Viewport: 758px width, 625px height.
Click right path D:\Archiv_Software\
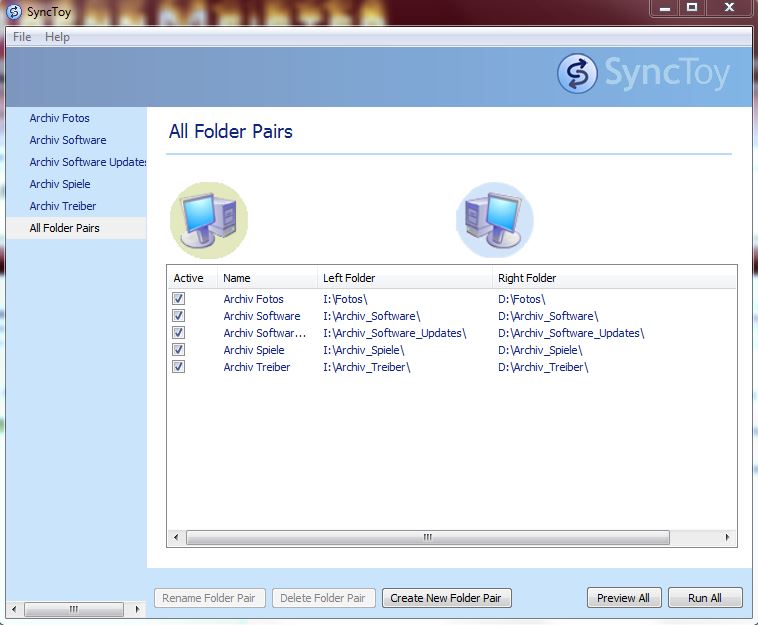point(548,316)
